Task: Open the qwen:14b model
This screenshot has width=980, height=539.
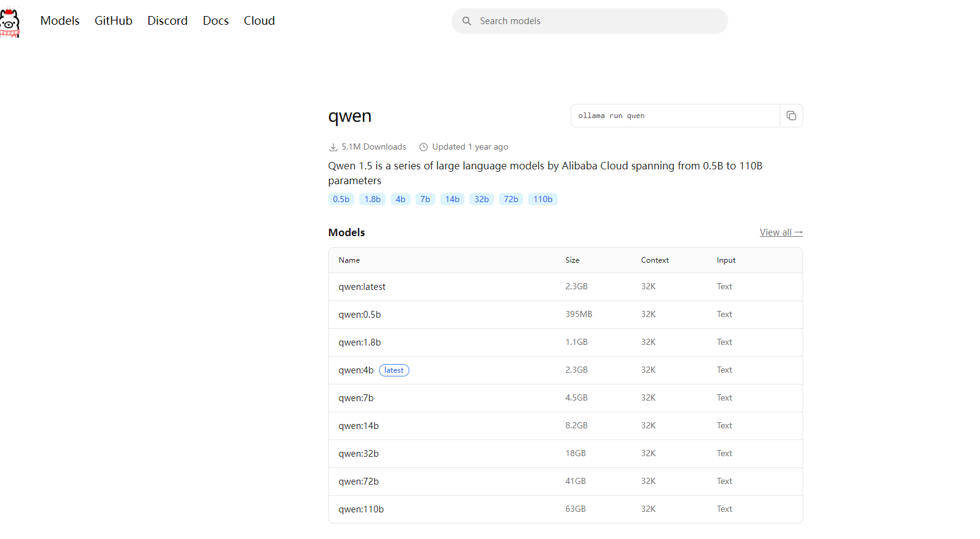Action: [x=359, y=426]
